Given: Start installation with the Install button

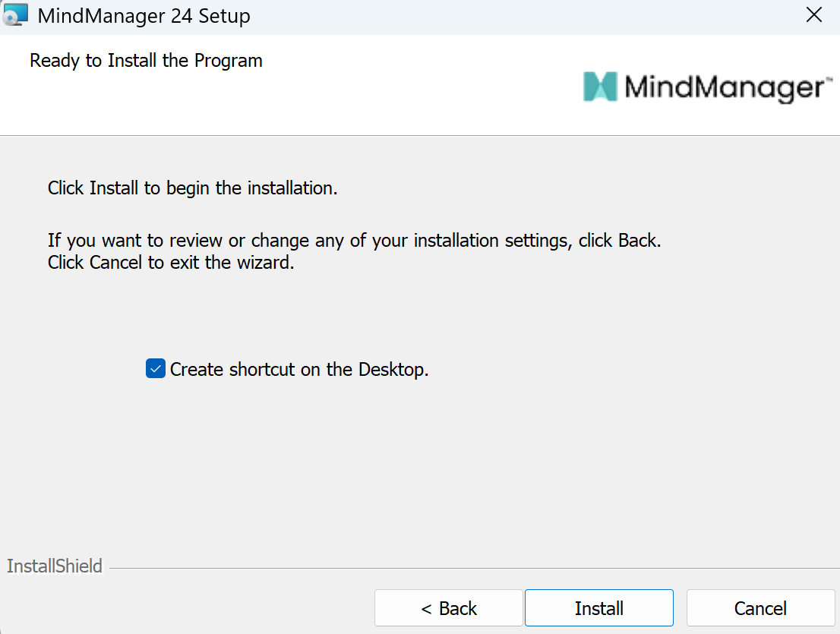Looking at the screenshot, I should pyautogui.click(x=598, y=608).
